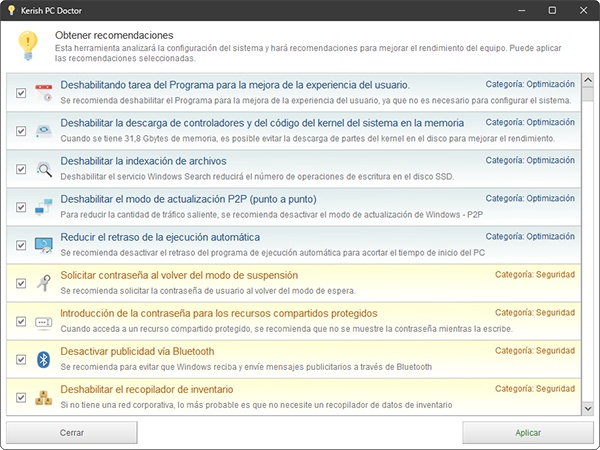Click description about tiempo de inicio del PC
The height and width of the screenshot is (450, 600).
point(272,253)
